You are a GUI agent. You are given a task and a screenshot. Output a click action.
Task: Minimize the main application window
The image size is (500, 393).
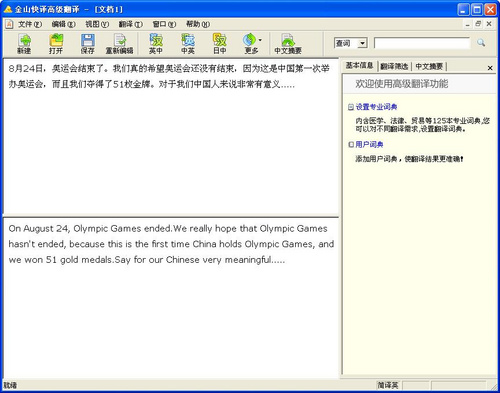463,9
